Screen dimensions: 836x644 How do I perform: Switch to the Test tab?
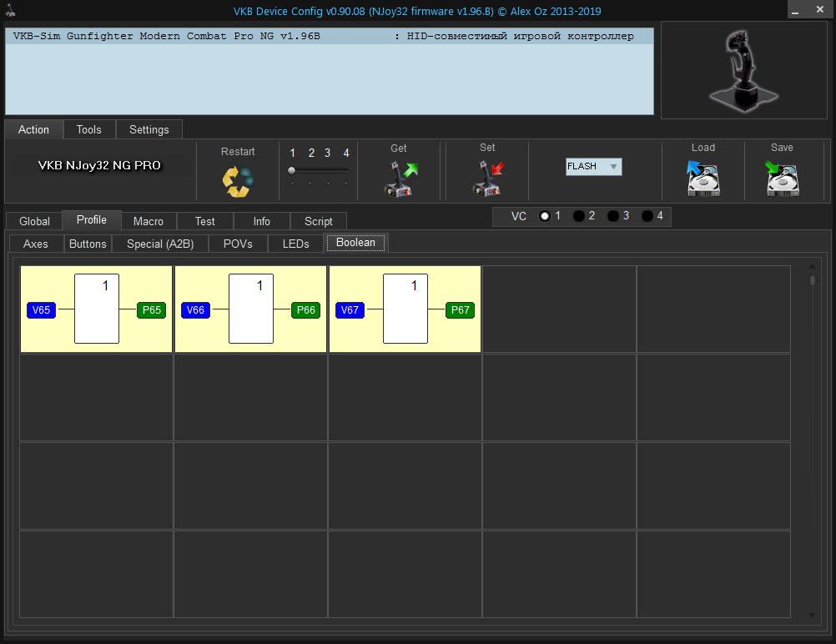[204, 221]
